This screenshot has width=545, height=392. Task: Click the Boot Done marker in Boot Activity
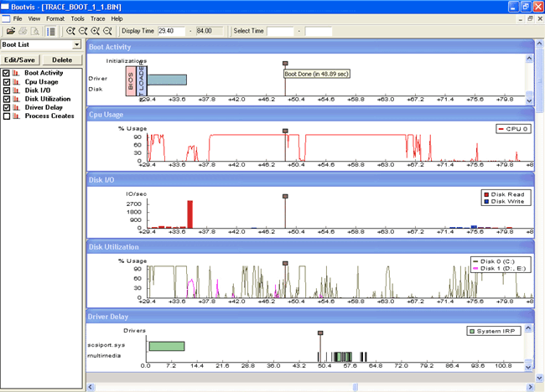[x=285, y=63]
